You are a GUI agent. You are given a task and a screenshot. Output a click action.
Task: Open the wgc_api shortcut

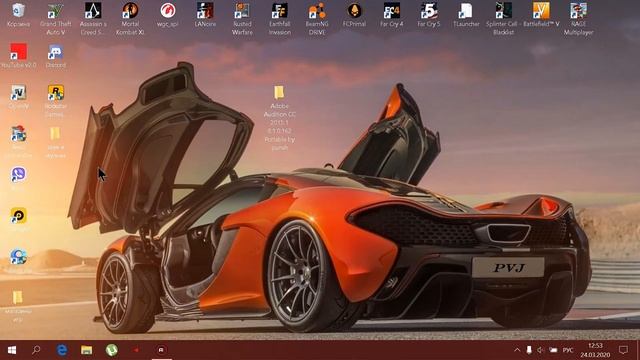pos(167,11)
